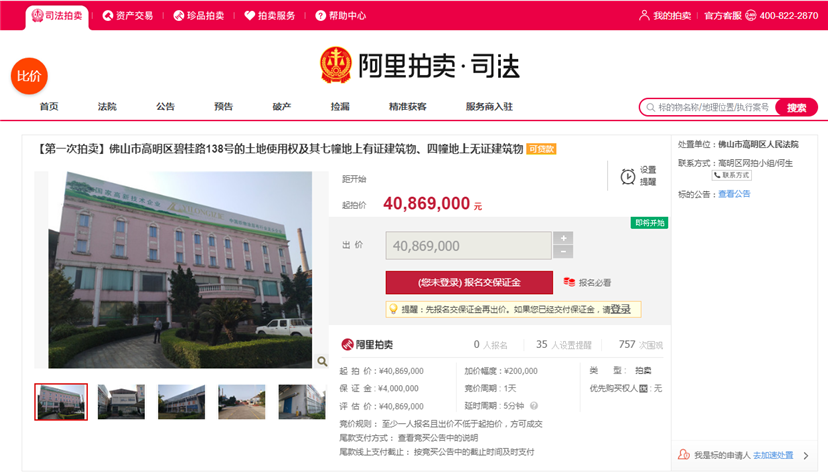Click the alarm clock 设置提醒 icon
The image size is (828, 476).
tap(628, 176)
